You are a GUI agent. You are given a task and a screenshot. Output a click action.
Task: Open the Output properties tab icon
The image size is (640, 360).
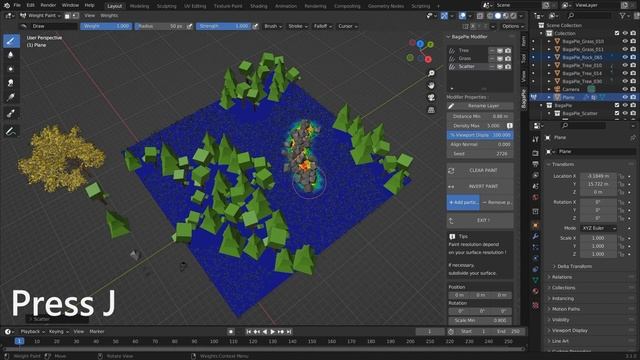535,164
